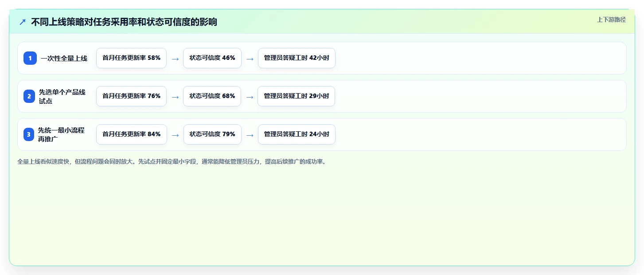Click the 状态可信度 68% chip
Viewport: 644px width, 275px height.
212,96
